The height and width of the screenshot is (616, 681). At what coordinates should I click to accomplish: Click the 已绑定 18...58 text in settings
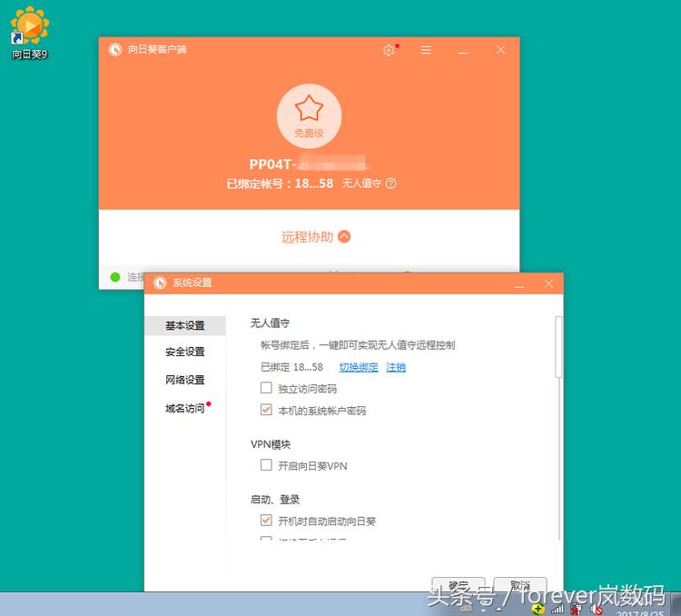pos(291,367)
